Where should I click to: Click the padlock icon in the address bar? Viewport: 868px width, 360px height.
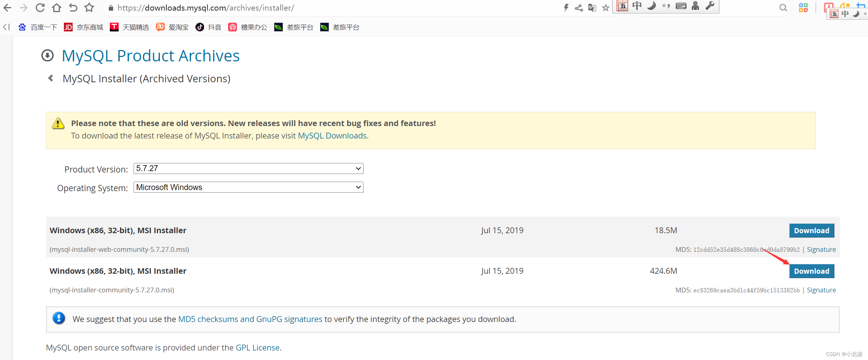click(x=111, y=8)
